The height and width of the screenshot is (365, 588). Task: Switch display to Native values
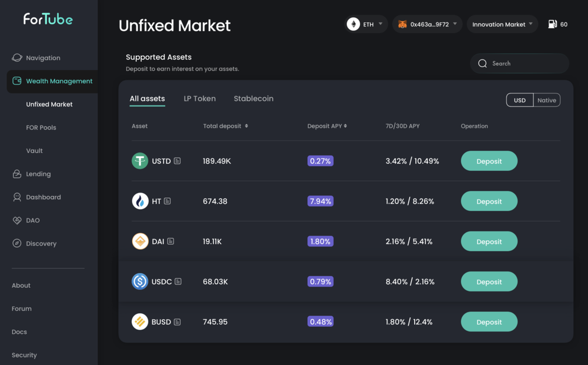[546, 100]
